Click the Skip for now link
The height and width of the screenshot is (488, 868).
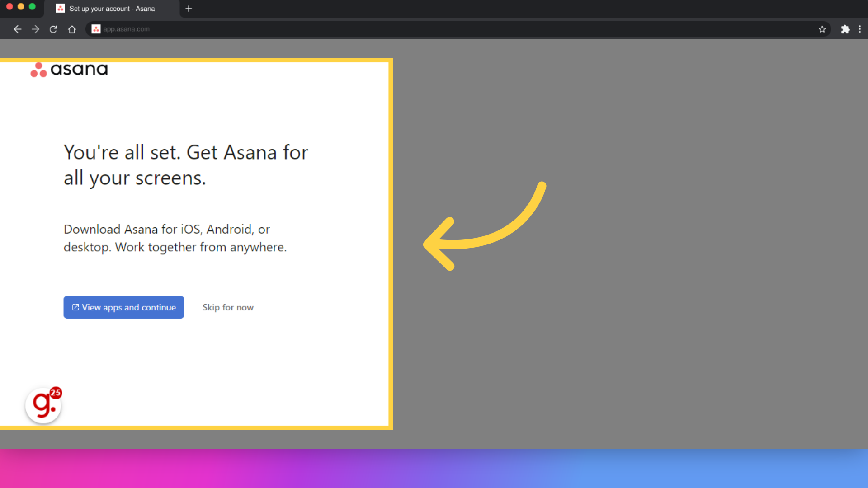(228, 307)
